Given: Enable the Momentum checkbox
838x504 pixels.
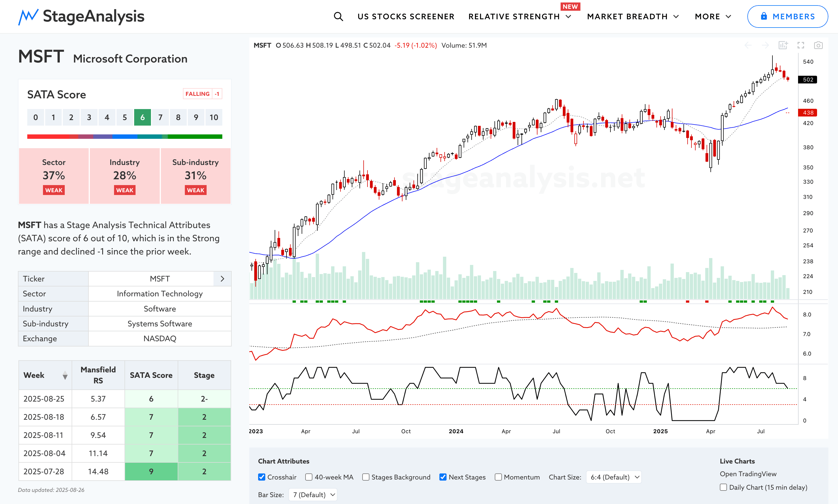Looking at the screenshot, I should tap(498, 477).
